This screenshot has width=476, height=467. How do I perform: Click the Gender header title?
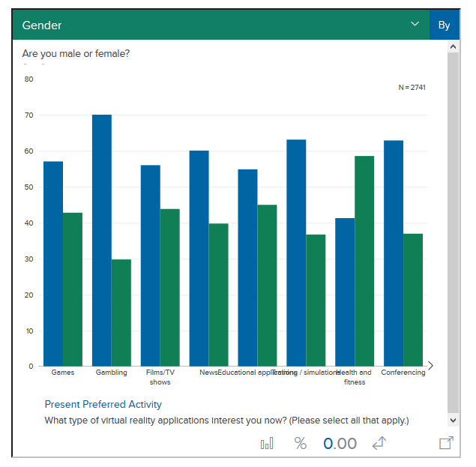click(x=42, y=25)
